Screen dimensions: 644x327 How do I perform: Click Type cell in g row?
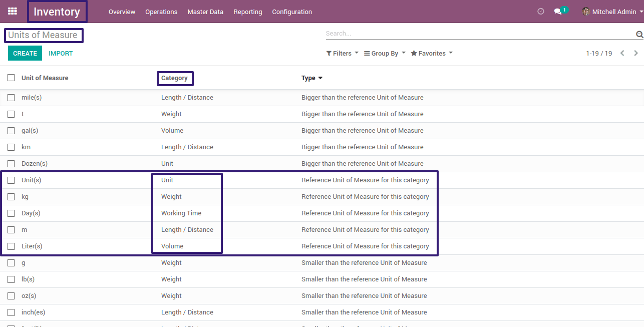pos(364,263)
